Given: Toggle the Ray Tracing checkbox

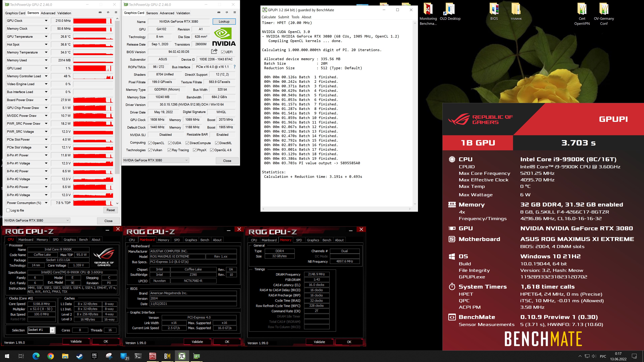Looking at the screenshot, I should [x=170, y=150].
